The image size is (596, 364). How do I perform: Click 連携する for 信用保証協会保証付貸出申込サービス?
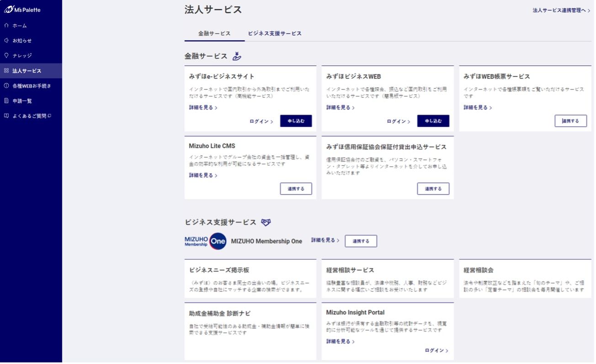click(433, 189)
